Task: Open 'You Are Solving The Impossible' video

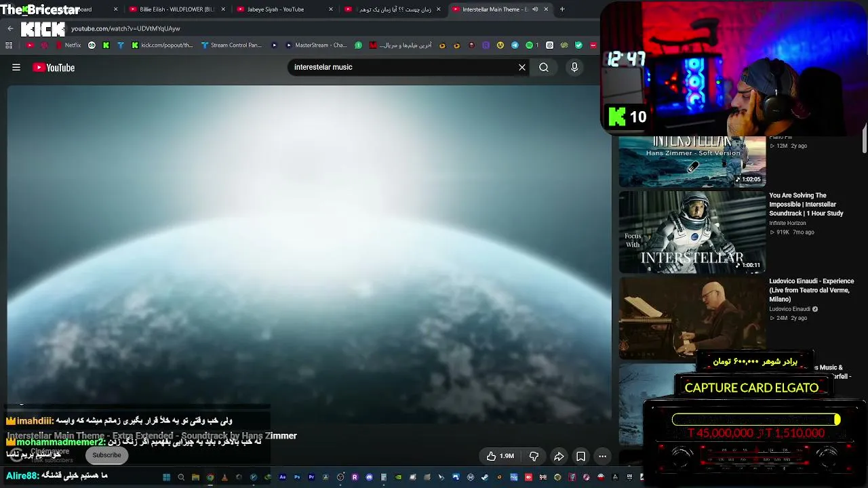Action: pos(806,204)
